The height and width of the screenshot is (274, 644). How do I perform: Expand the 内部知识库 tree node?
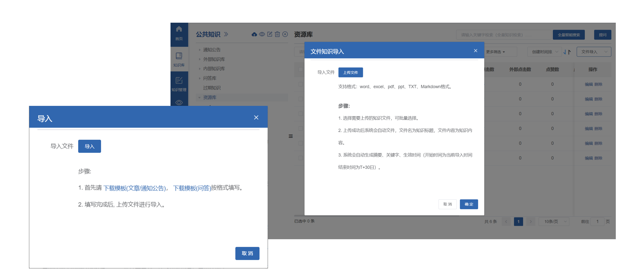coord(199,69)
